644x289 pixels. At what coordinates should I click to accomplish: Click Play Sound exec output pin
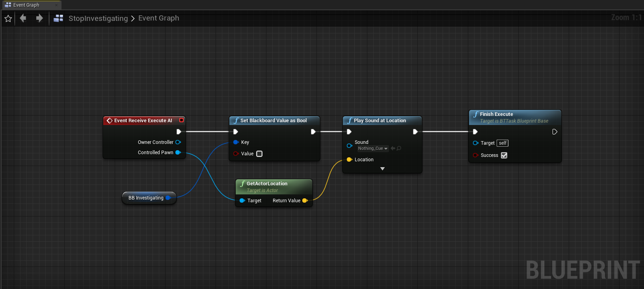(415, 132)
